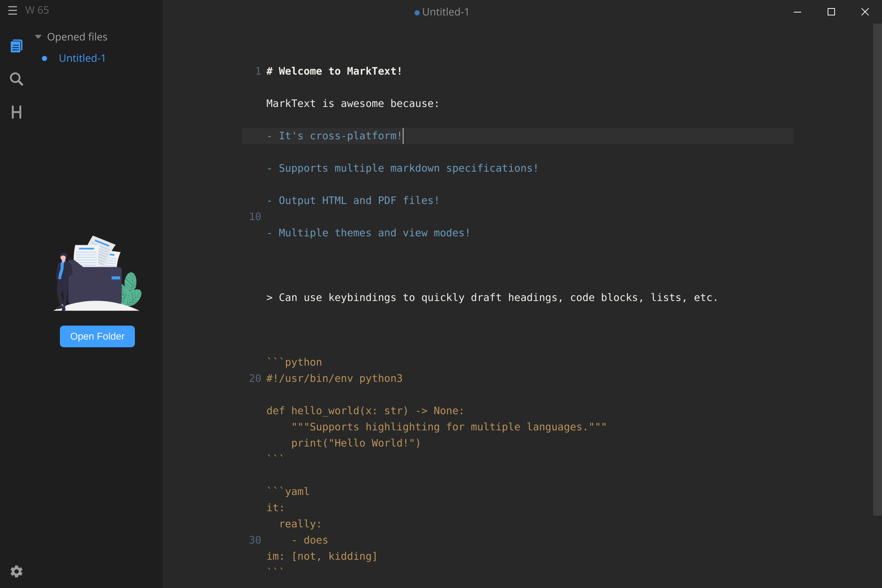Image resolution: width=882 pixels, height=588 pixels.
Task: Click the heading Welcome to MarkText!
Action: pyautogui.click(x=333, y=71)
